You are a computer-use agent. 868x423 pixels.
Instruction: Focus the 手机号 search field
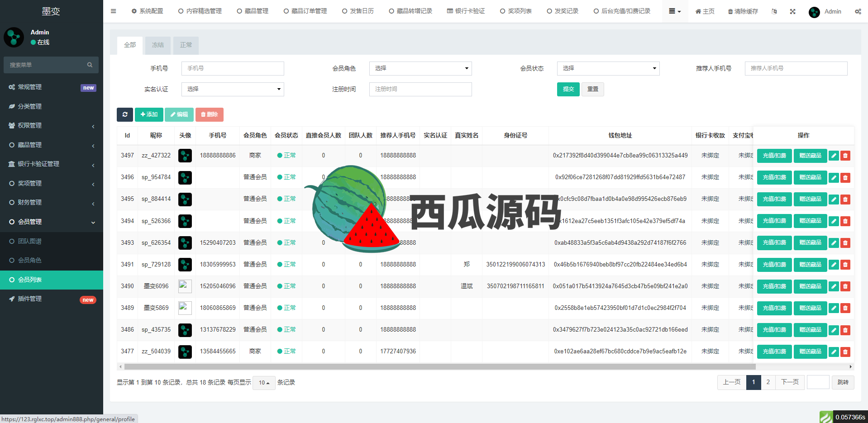233,68
